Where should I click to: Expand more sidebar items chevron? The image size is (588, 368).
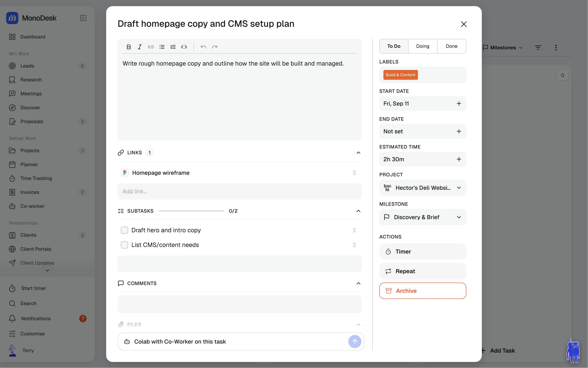[47, 270]
